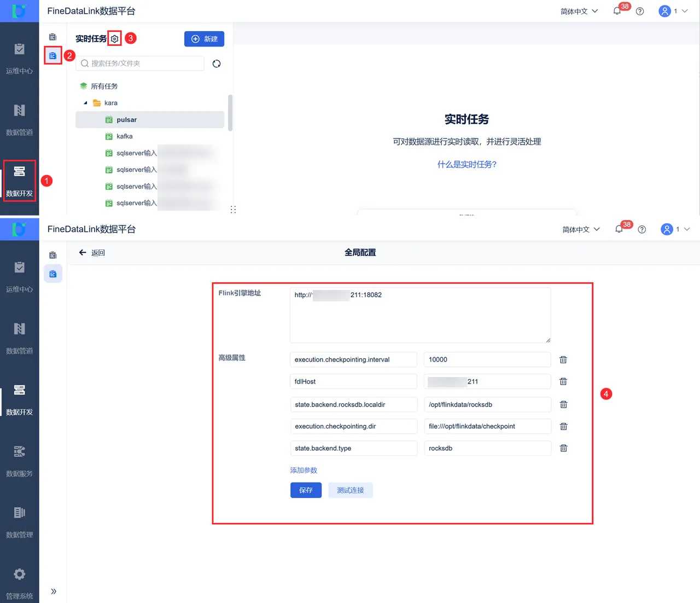The height and width of the screenshot is (603, 700).
Task: Open 运维中心 in the bottom screenshot's sidebar
Action: pos(19,277)
